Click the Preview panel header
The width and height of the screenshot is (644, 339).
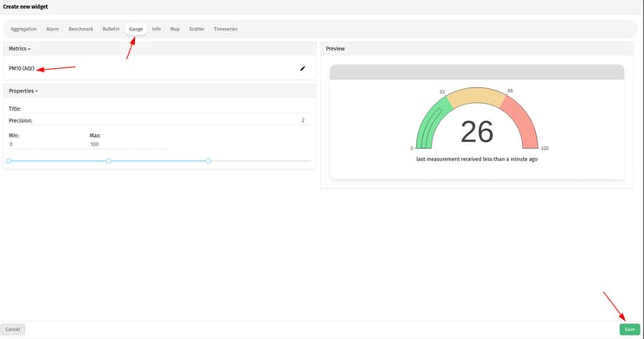pyautogui.click(x=477, y=49)
